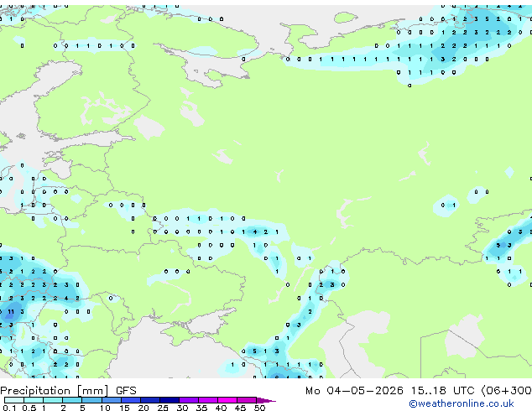
Task: Click the '50' legend scale label
Action: (x=260, y=408)
